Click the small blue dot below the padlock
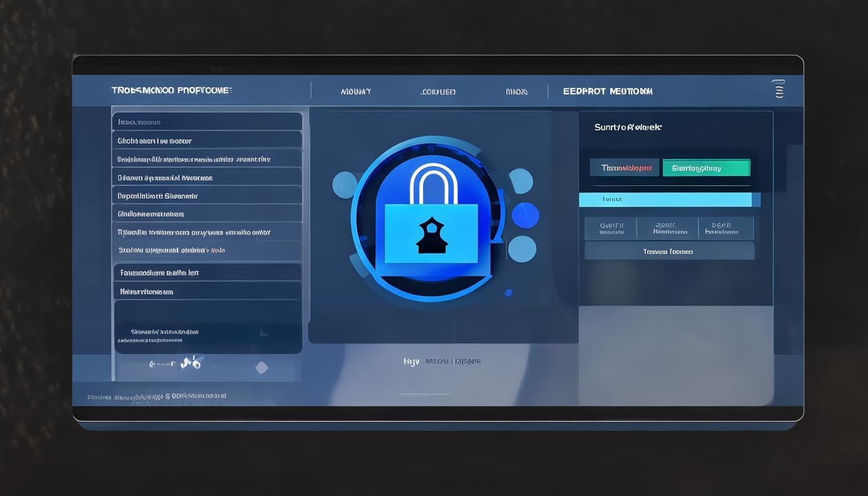868x496 pixels. (x=508, y=293)
